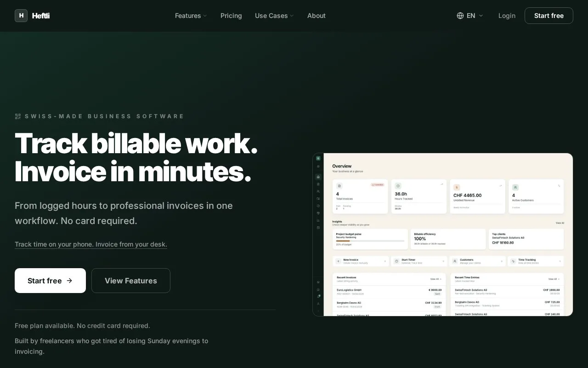Image resolution: width=588 pixels, height=368 pixels.
Task: Click the Overview heading in the dashboard preview
Action: coord(342,166)
